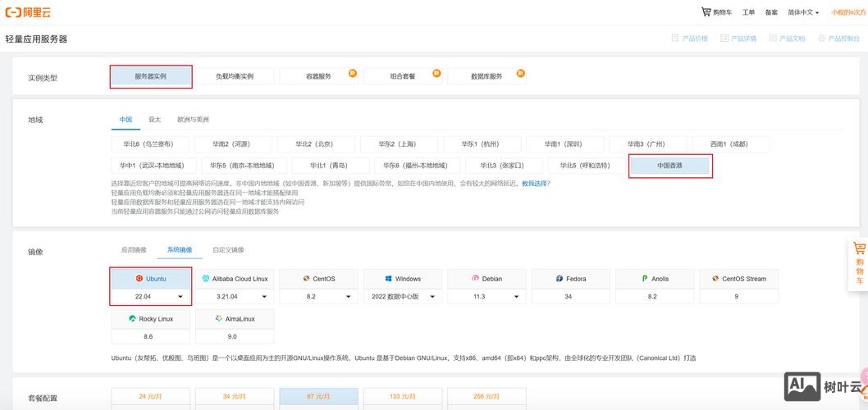The width and height of the screenshot is (868, 410).
Task: Open the 教我选择? help link
Action: (536, 184)
